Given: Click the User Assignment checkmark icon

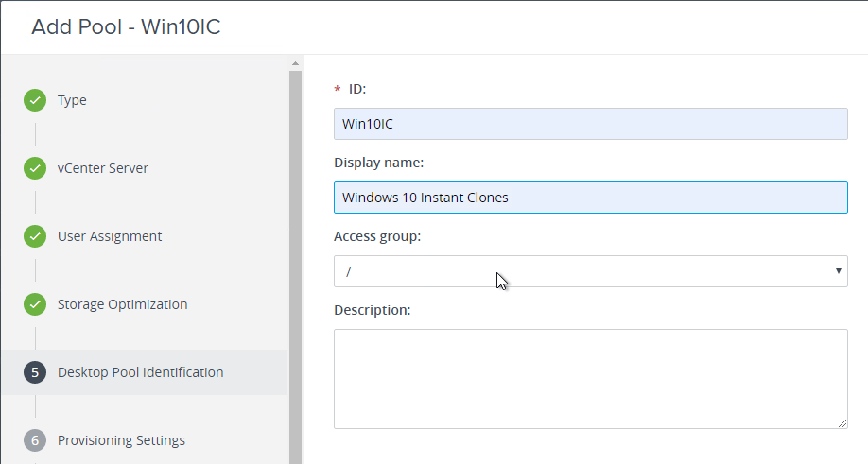Looking at the screenshot, I should 35,236.
